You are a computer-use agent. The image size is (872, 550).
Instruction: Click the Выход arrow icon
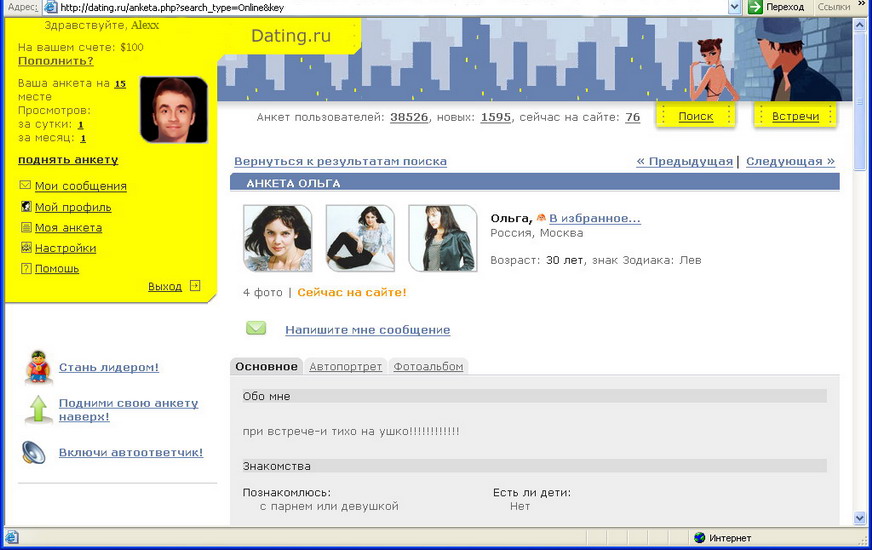(x=195, y=286)
